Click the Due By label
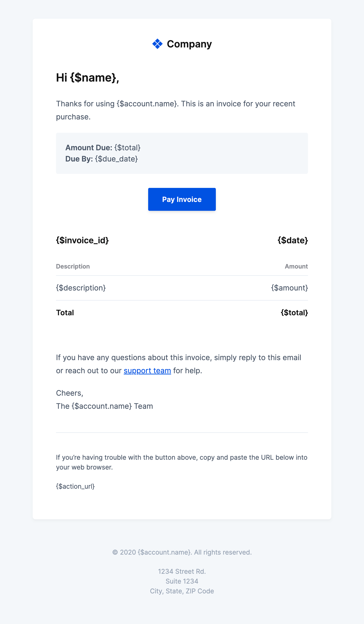The height and width of the screenshot is (624, 364). pyautogui.click(x=79, y=159)
